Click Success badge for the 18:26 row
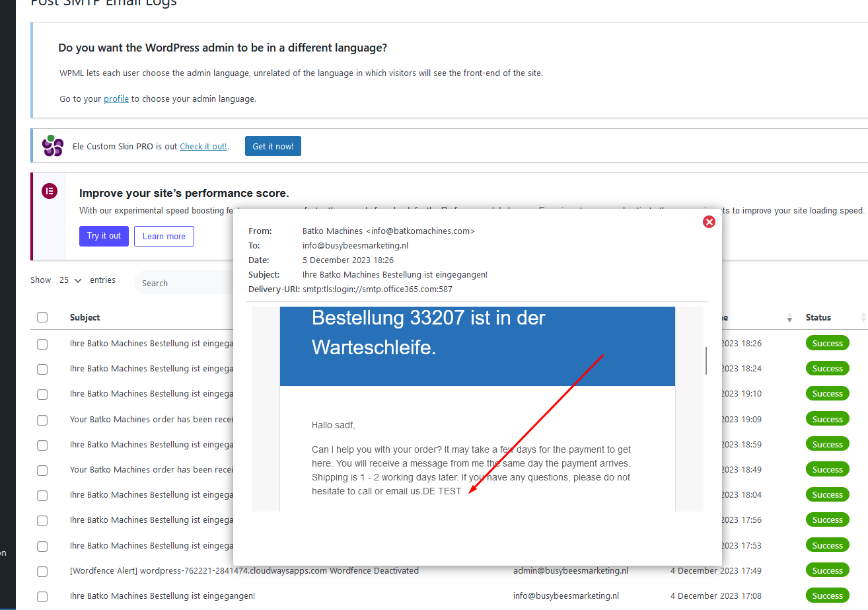The height and width of the screenshot is (610, 868). [x=827, y=343]
